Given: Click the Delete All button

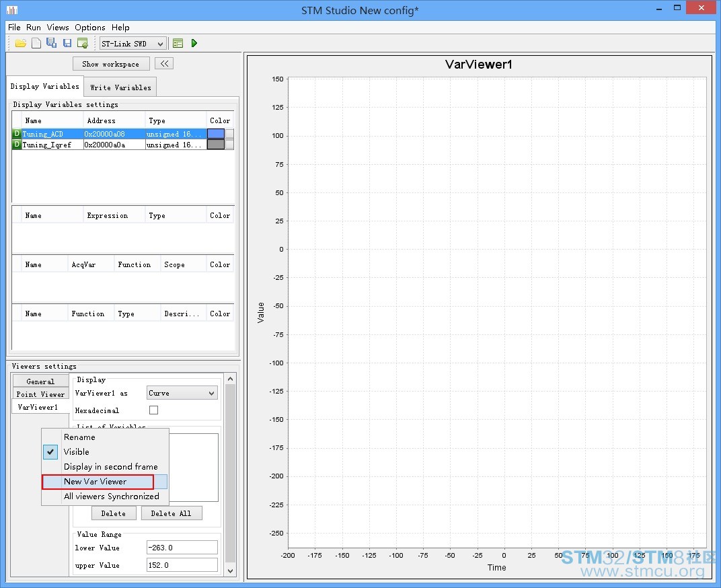Looking at the screenshot, I should click(171, 513).
